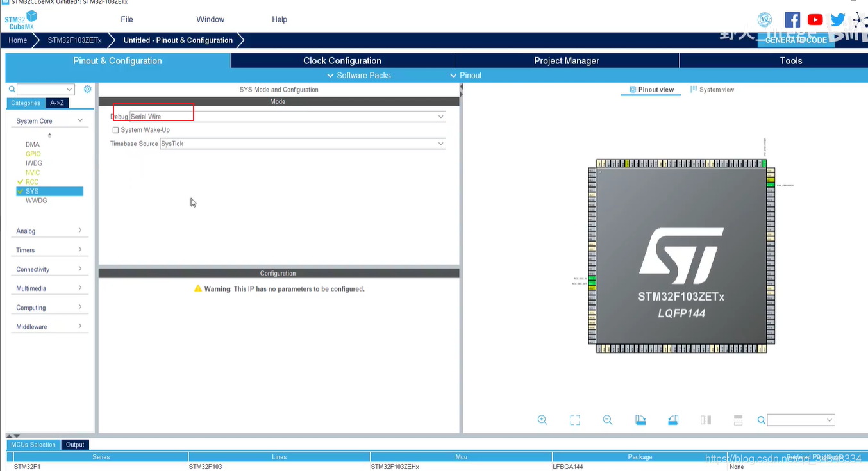Expand the Computing category
Screen dimensions: 868x471
(80, 308)
